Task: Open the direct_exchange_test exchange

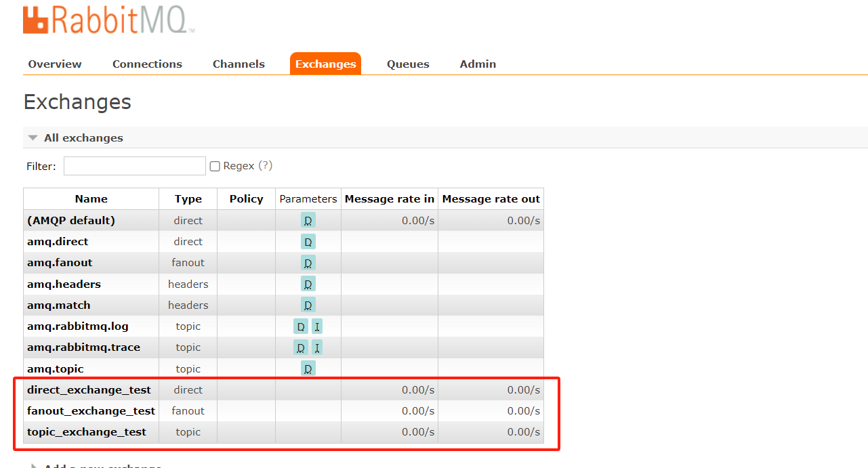Action: pos(89,389)
